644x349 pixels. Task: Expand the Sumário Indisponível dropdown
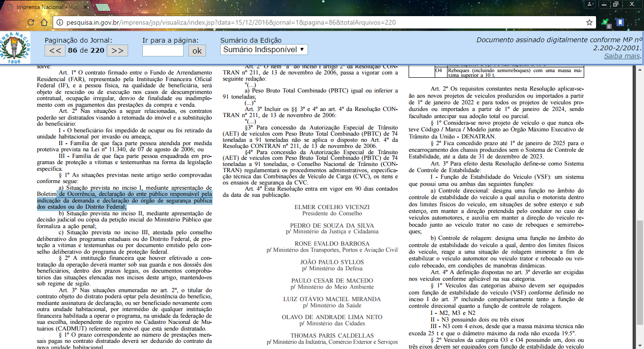tap(264, 50)
